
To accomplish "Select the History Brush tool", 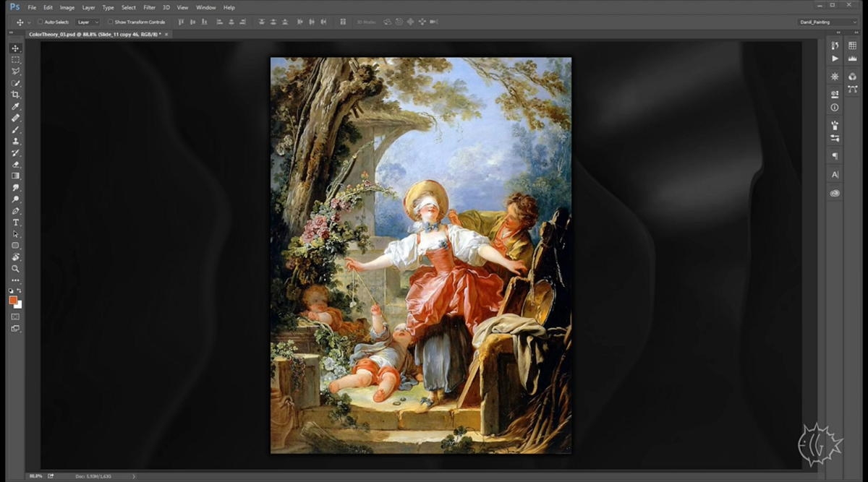I will click(x=15, y=152).
